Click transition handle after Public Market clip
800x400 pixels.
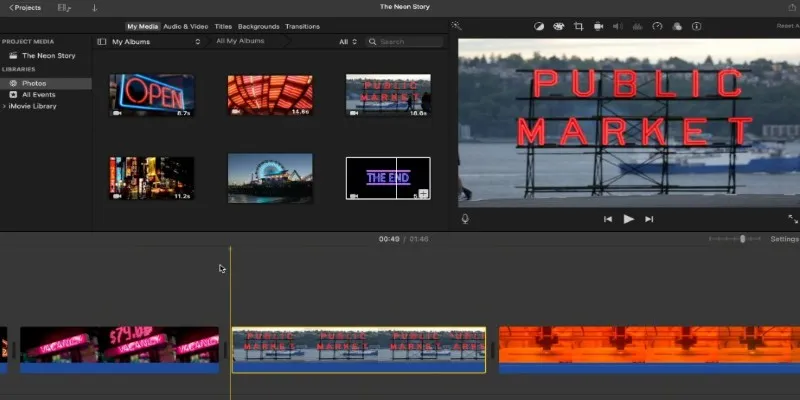pos(492,350)
